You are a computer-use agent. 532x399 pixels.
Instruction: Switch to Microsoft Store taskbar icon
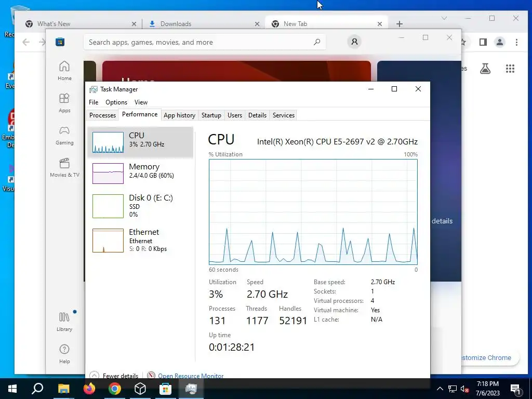coord(166,389)
